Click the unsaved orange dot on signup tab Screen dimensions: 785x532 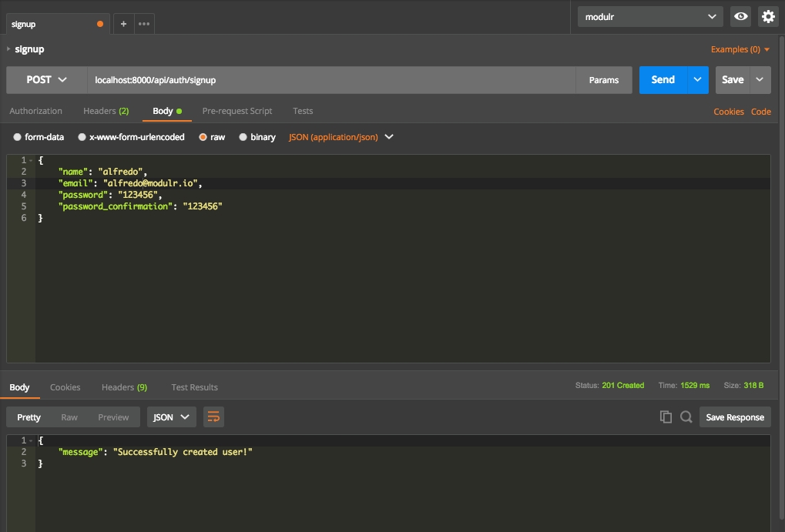pos(100,24)
